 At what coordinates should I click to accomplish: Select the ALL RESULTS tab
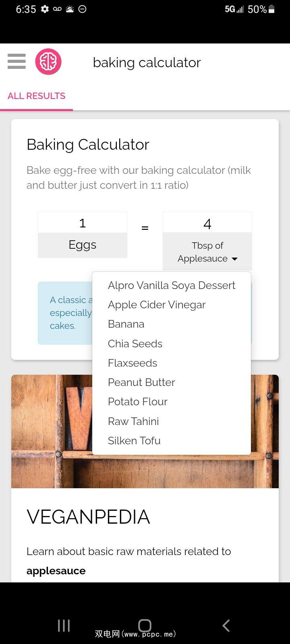(36, 96)
